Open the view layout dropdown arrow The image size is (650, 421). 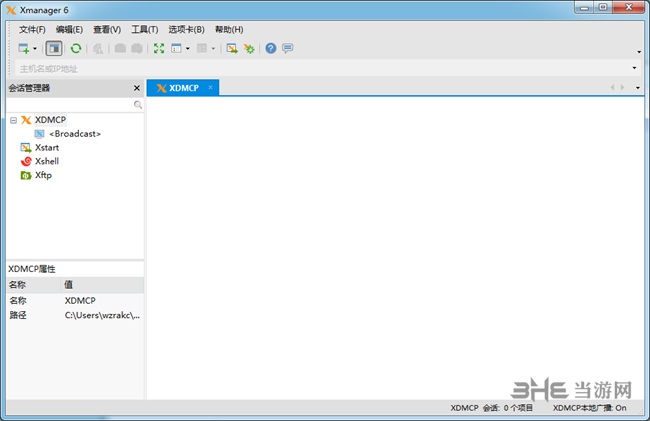coord(188,48)
